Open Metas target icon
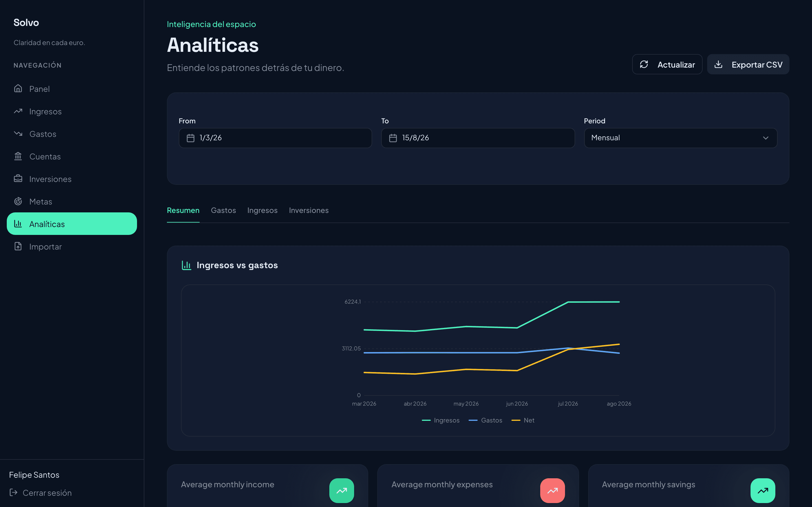Image resolution: width=812 pixels, height=507 pixels. (18, 201)
